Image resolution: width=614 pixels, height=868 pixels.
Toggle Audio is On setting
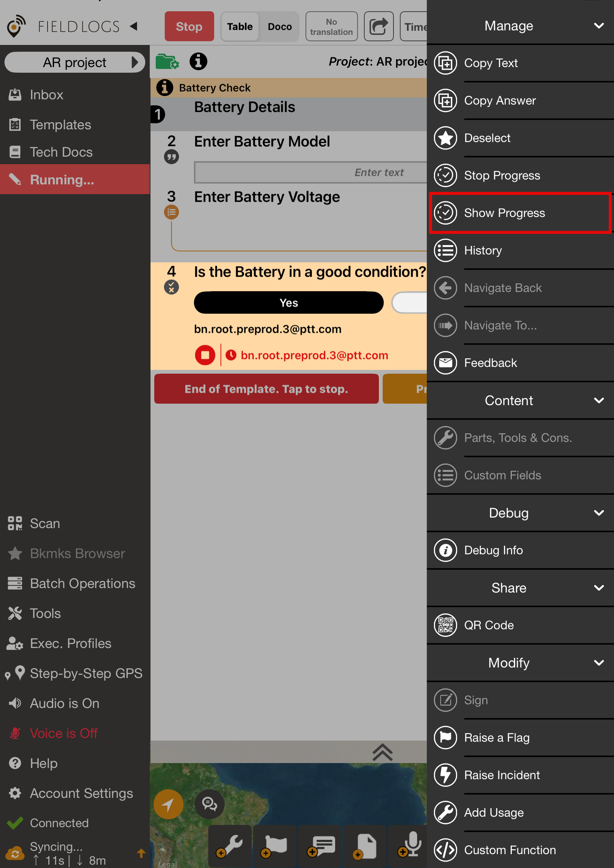tap(64, 703)
